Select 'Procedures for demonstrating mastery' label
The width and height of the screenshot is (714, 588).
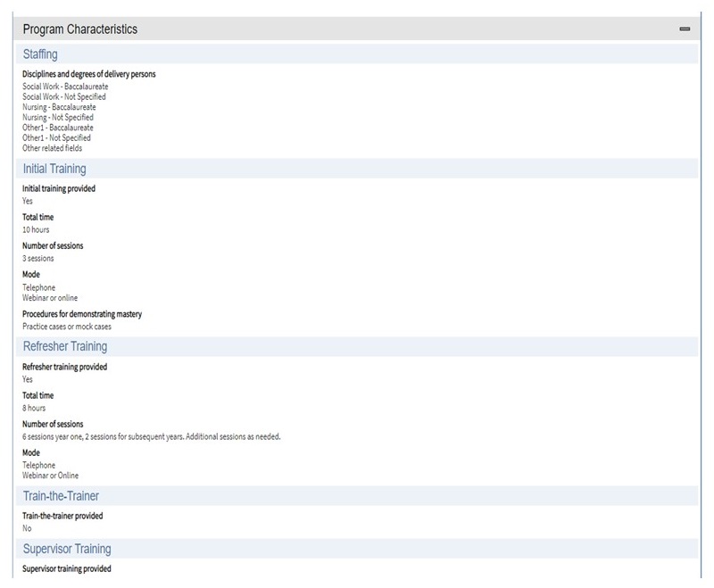click(81, 314)
